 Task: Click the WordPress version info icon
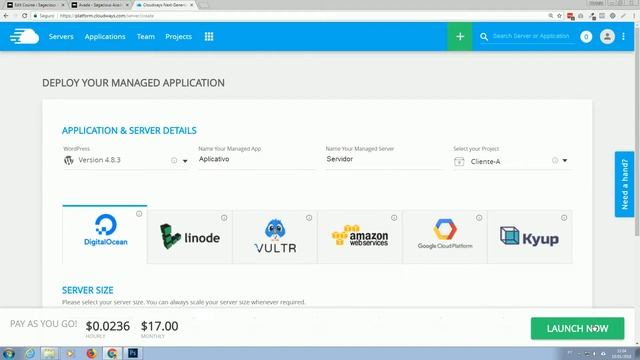click(174, 160)
